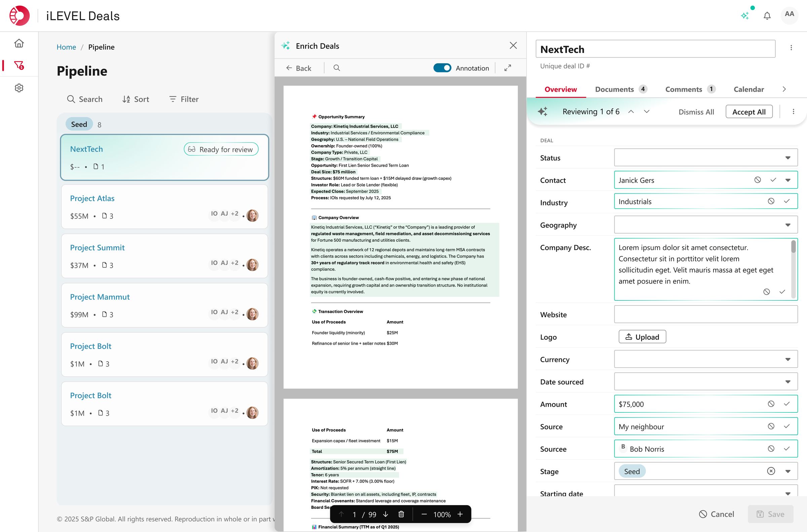This screenshot has height=532, width=807.
Task: Accept the Contact suggestion Janick Gers
Action: (x=773, y=180)
